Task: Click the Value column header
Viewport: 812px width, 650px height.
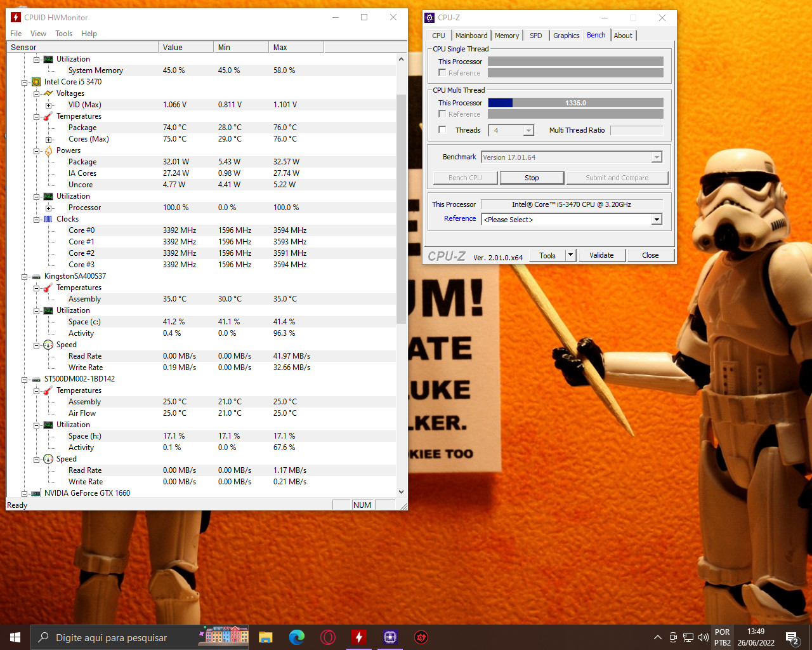Action: pyautogui.click(x=186, y=47)
